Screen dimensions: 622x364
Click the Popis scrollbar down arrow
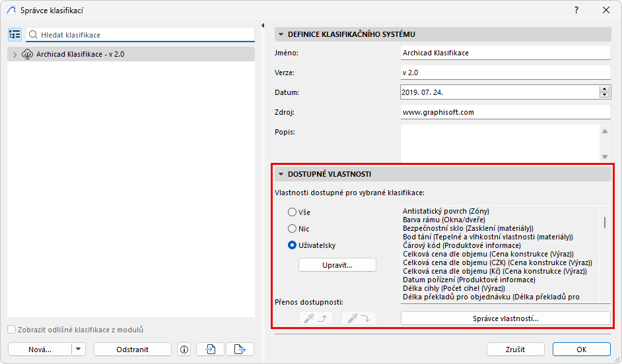[605, 157]
